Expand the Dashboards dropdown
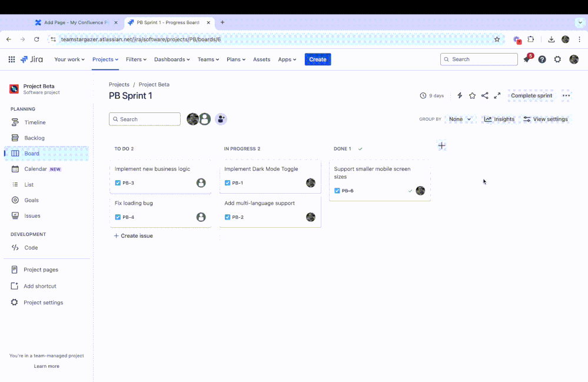 pos(172,59)
